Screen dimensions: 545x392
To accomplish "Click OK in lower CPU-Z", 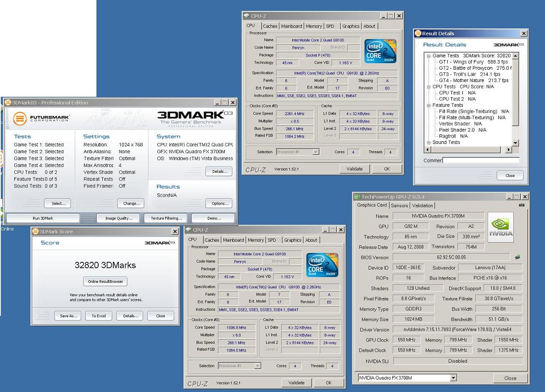I will 329,383.
